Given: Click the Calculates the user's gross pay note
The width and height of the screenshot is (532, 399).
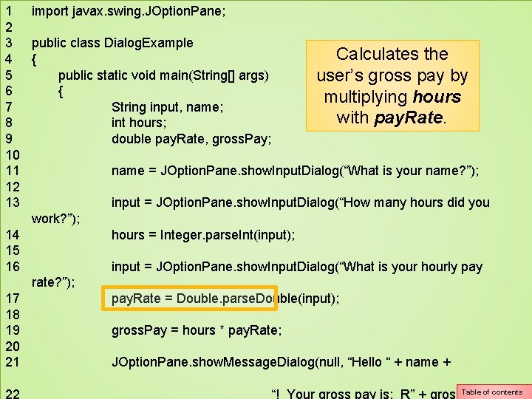Looking at the screenshot, I should (x=392, y=86).
